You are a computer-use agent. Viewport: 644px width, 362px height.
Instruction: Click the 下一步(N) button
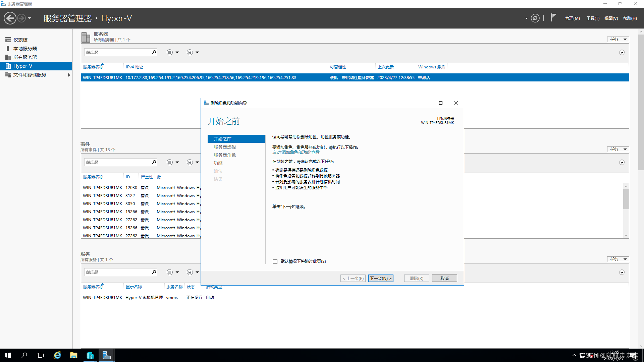coord(380,278)
